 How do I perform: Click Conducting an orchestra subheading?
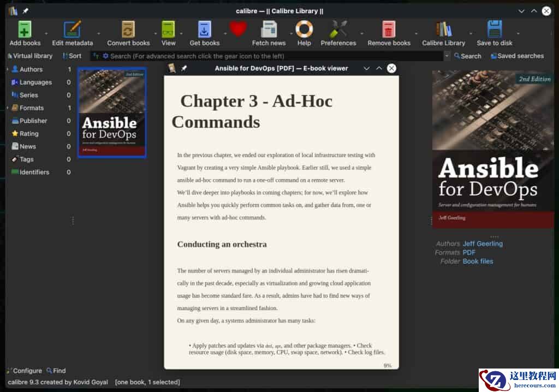coord(222,245)
